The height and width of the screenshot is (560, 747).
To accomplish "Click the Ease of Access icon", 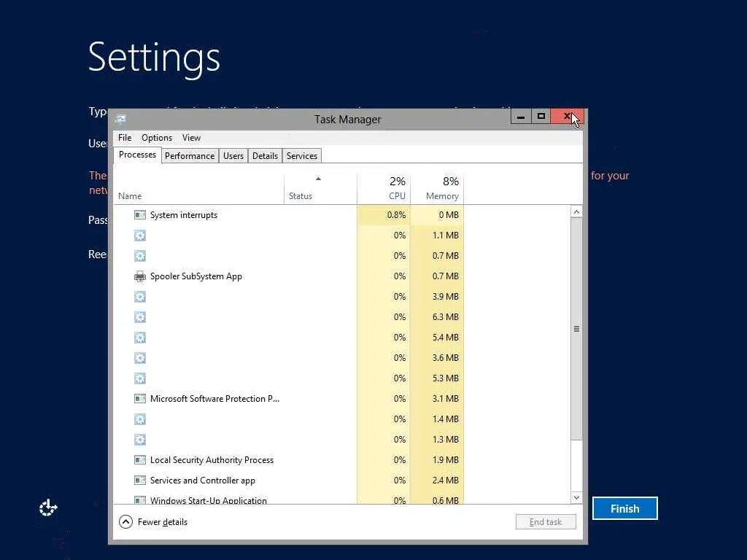I will 48,508.
